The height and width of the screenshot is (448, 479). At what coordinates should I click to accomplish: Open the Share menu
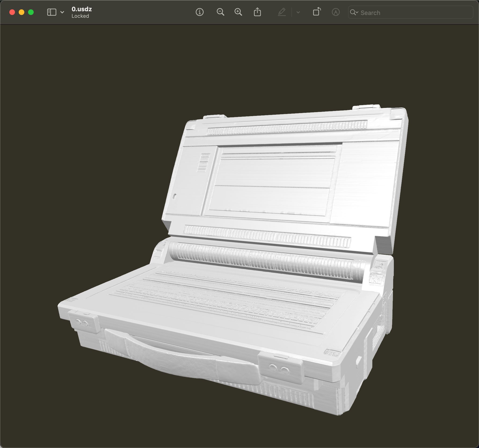click(257, 12)
